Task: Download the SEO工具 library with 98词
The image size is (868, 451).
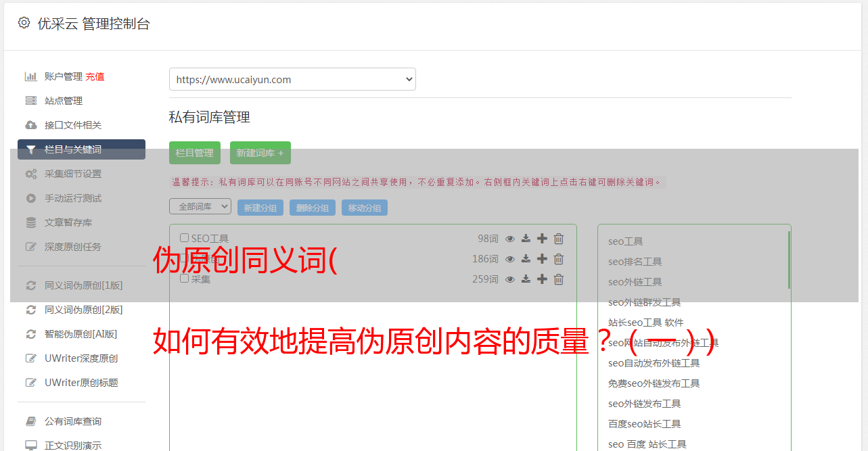Action: (x=526, y=239)
